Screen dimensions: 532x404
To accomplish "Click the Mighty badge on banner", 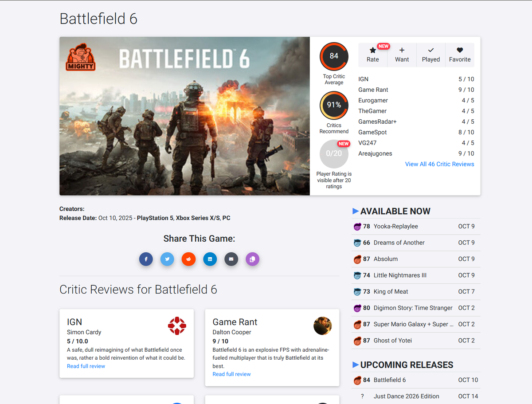I will (x=81, y=57).
